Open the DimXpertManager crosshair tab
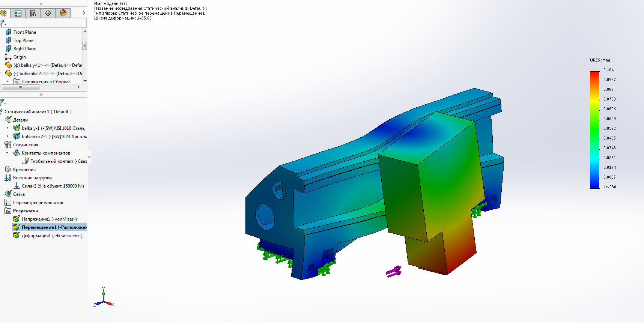Viewport: 644px width, 323px height. pos(48,13)
